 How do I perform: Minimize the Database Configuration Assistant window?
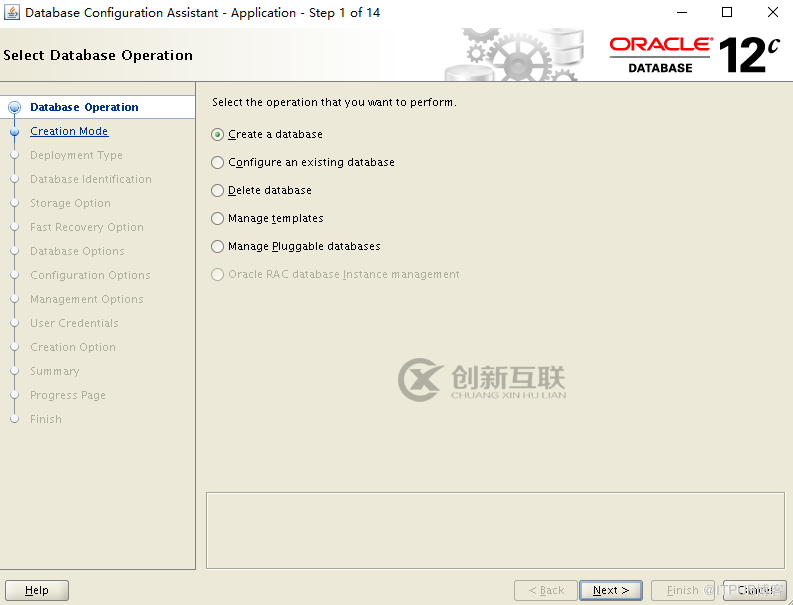click(682, 12)
